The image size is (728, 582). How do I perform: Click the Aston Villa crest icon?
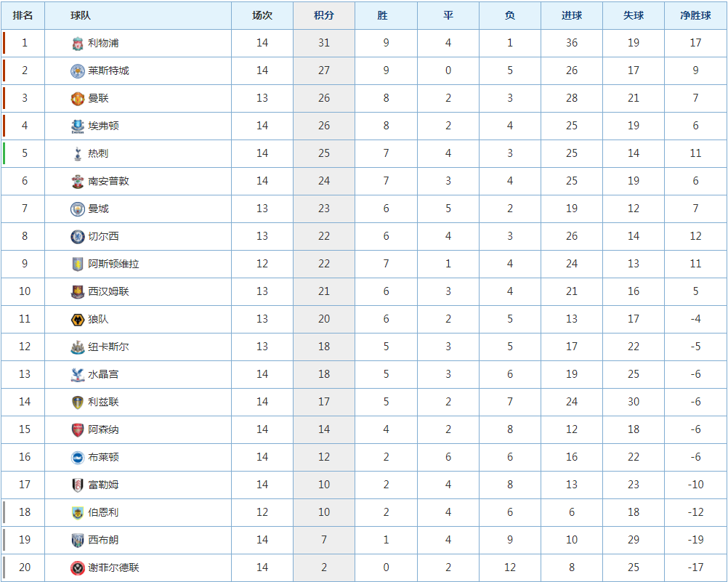[78, 264]
